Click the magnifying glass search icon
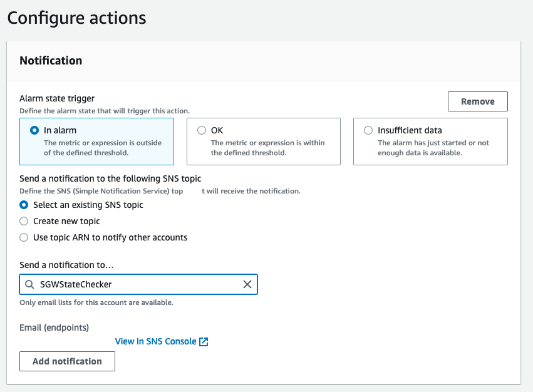 (x=29, y=284)
